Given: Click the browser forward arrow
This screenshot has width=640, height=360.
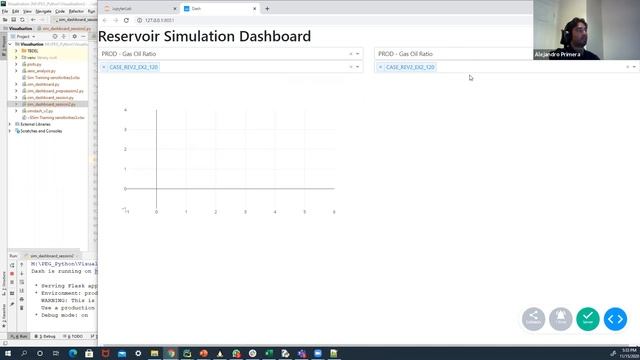Looking at the screenshot, I should click(116, 20).
